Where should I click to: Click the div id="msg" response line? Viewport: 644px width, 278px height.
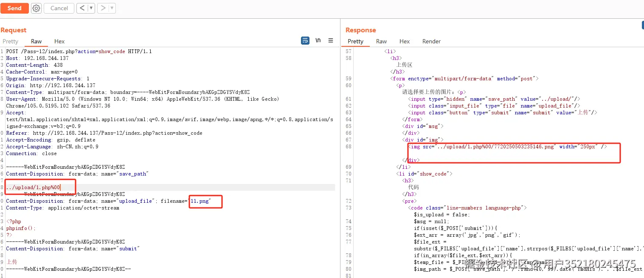(423, 126)
